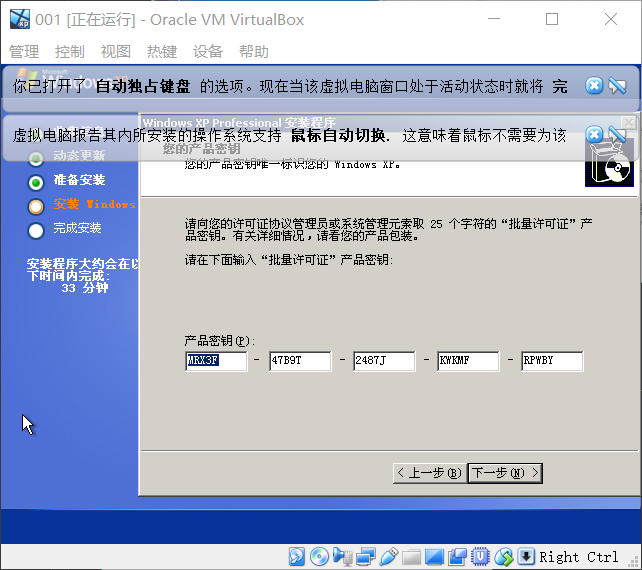Click the first product key field
The image size is (642, 570).
click(216, 361)
